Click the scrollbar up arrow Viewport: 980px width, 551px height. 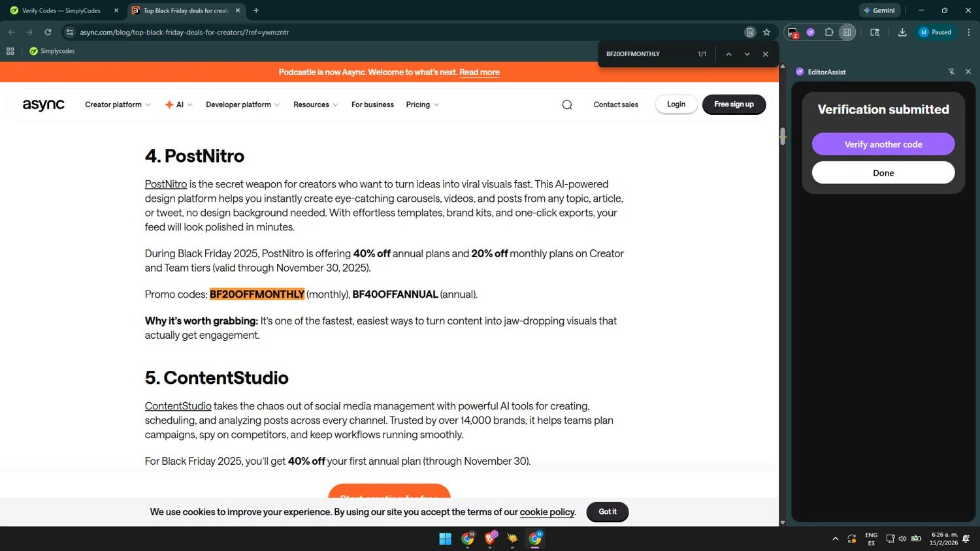point(783,66)
